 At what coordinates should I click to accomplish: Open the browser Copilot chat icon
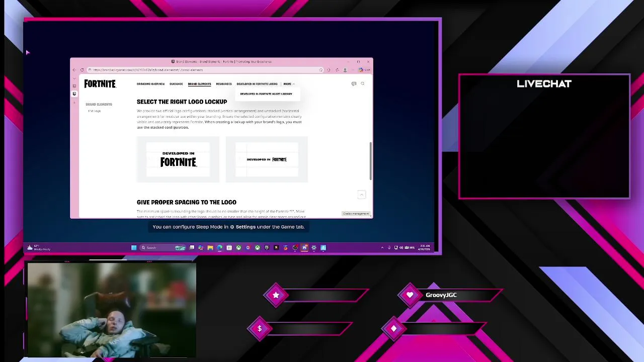point(365,70)
